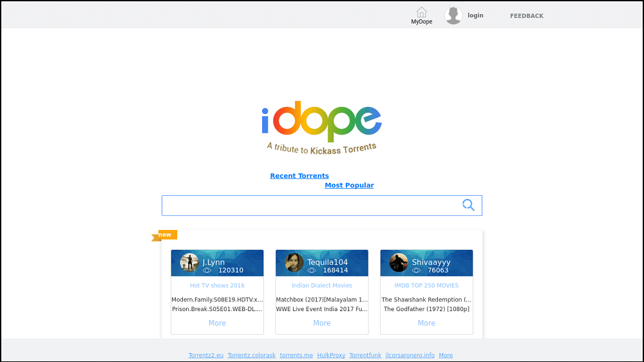644x362 pixels.
Task: Open torrents.me footer link
Action: [x=296, y=356]
